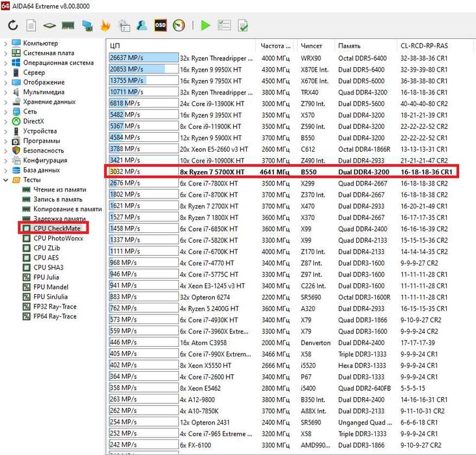Screen dimensions: 476x455
Task: Click the motherboard chip toolbar icon
Action: [x=49, y=25]
